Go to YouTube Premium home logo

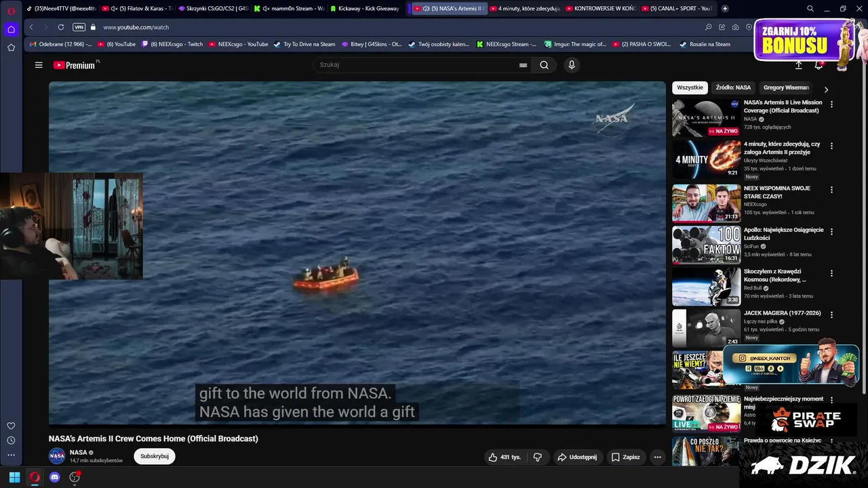click(x=75, y=65)
